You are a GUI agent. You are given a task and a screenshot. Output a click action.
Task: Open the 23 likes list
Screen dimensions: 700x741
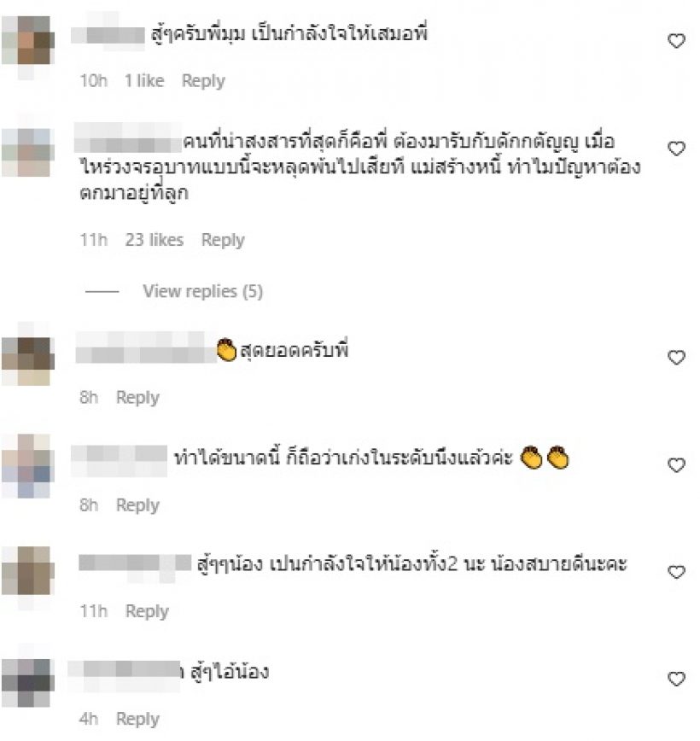[x=154, y=240]
